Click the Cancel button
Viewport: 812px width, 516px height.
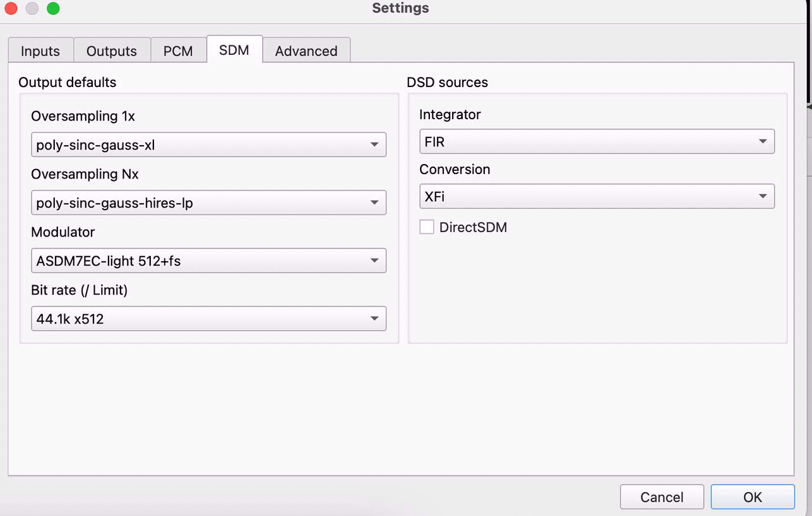pos(662,497)
